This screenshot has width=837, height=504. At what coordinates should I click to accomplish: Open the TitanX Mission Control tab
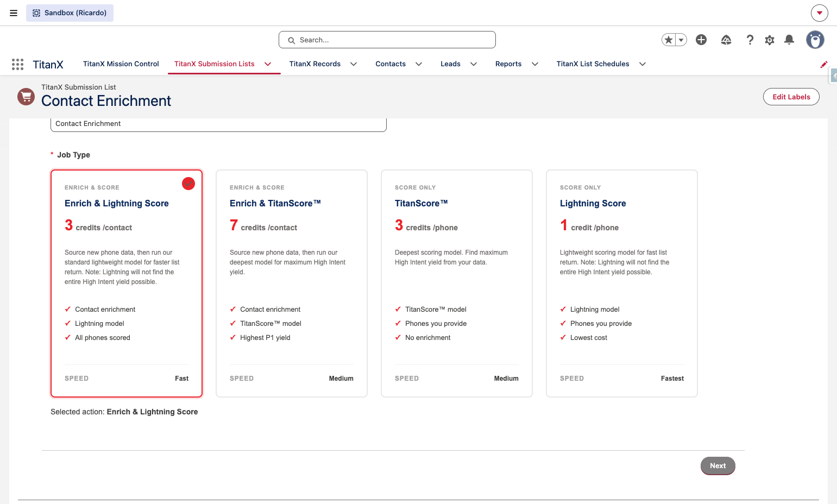(x=121, y=64)
